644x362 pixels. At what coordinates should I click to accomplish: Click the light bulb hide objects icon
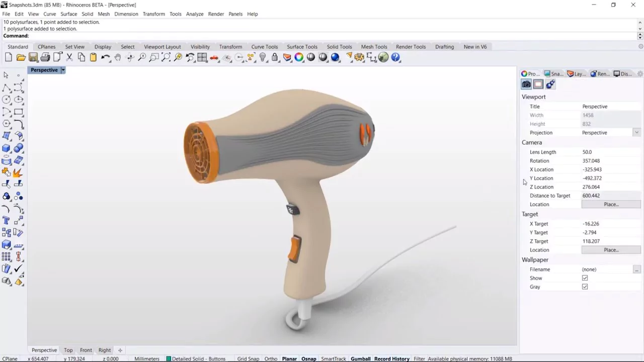tap(263, 57)
